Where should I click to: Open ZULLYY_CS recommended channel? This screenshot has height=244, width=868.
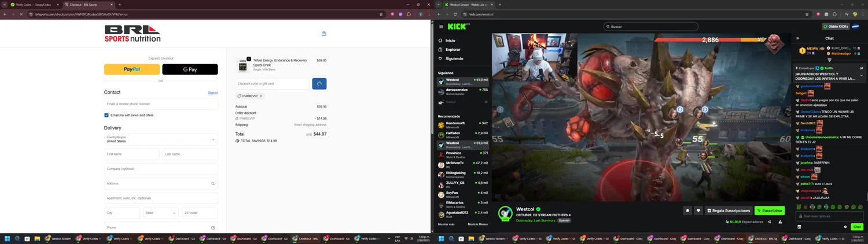pos(462,184)
